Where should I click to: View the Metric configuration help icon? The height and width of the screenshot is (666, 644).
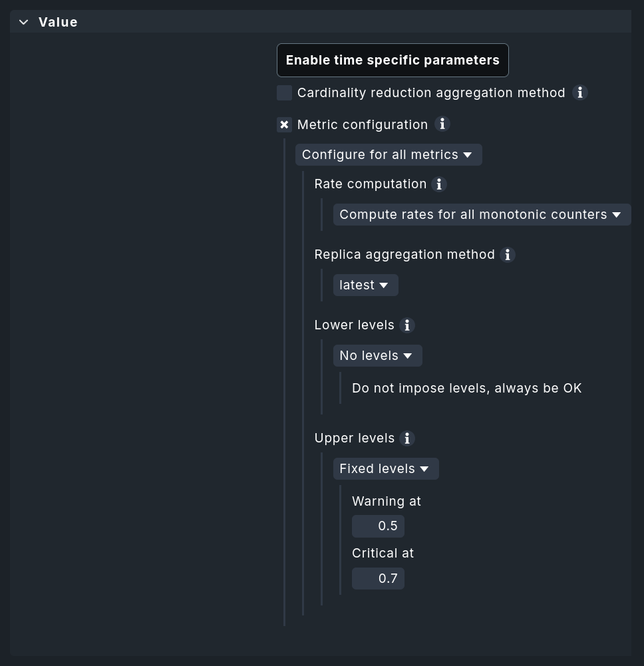coord(442,124)
